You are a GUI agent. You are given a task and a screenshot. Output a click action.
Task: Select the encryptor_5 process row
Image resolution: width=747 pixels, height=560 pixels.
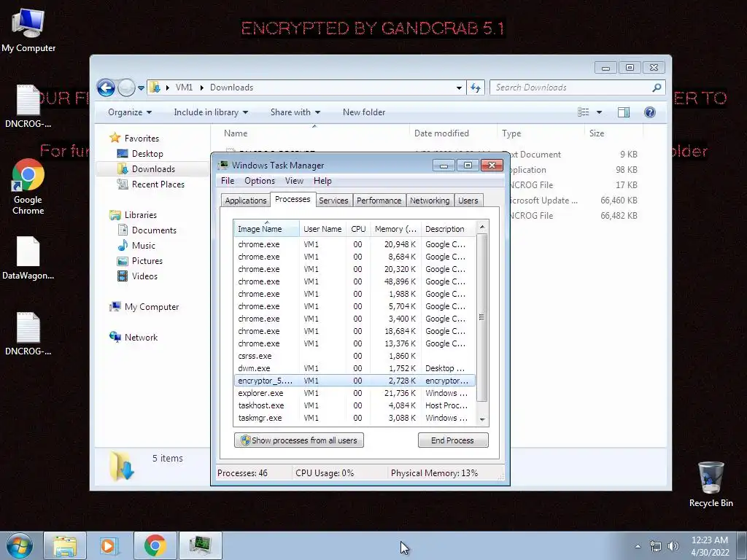click(x=355, y=381)
